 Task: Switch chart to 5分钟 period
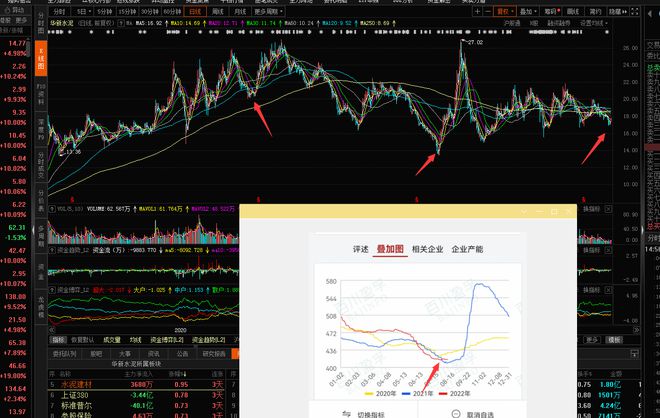104,12
